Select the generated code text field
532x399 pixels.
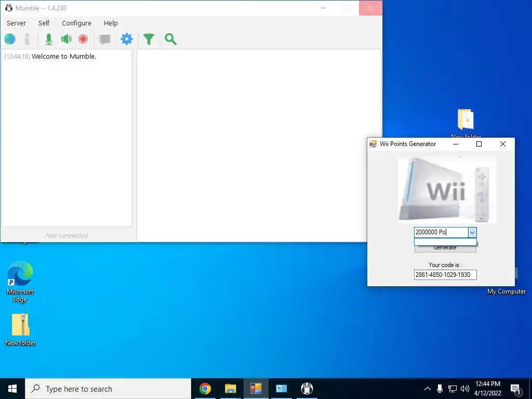tap(445, 275)
